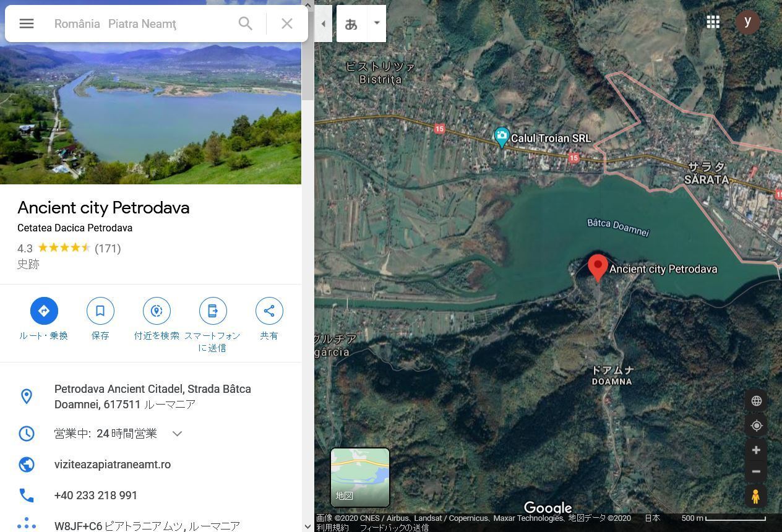Expand the opening hours chevron
The height and width of the screenshot is (532, 782).
pos(177,434)
